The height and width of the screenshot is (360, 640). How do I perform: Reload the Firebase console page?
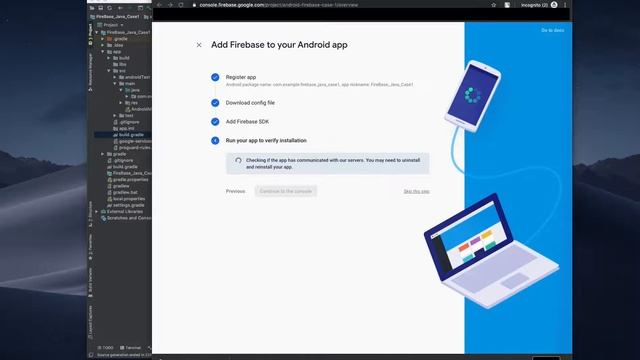click(181, 5)
